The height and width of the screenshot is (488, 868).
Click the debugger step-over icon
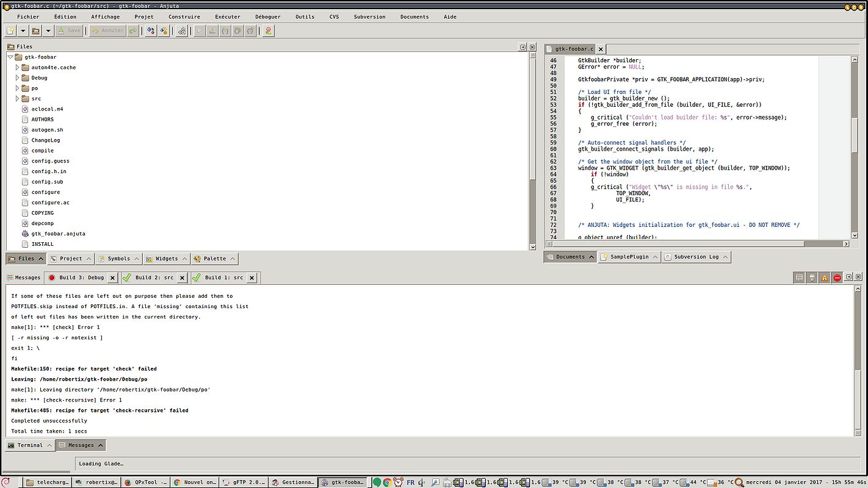coord(237,30)
